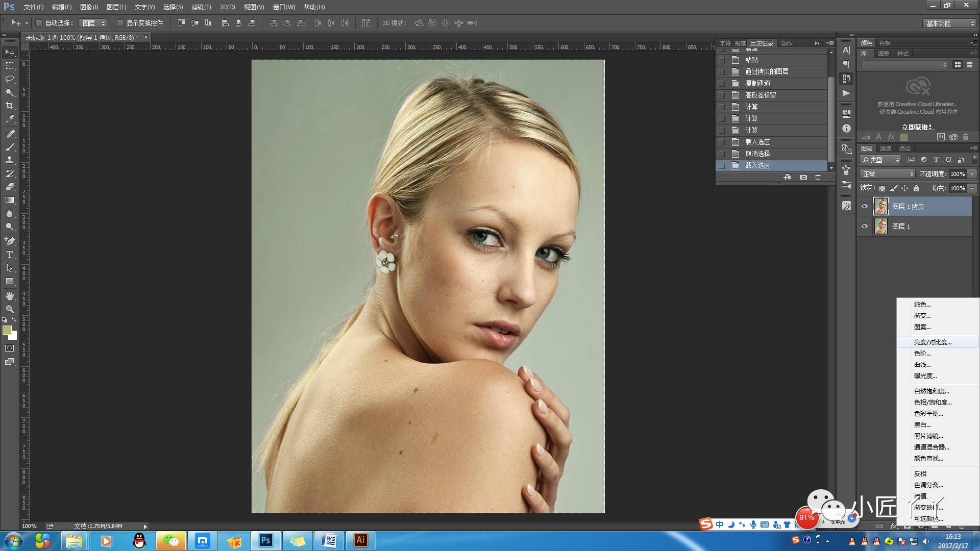This screenshot has height=551, width=980.
Task: Select the Eyedropper tool
Action: coord(10,119)
